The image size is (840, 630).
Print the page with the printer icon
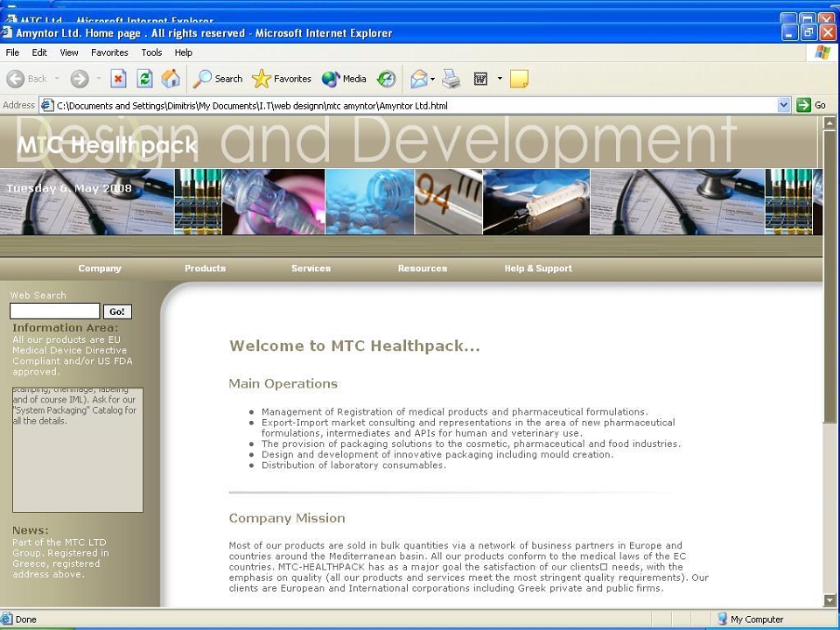[451, 79]
